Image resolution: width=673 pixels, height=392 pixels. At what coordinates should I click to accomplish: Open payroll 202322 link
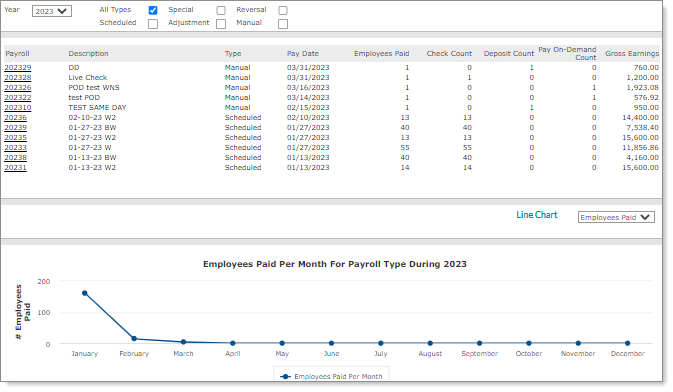(18, 98)
